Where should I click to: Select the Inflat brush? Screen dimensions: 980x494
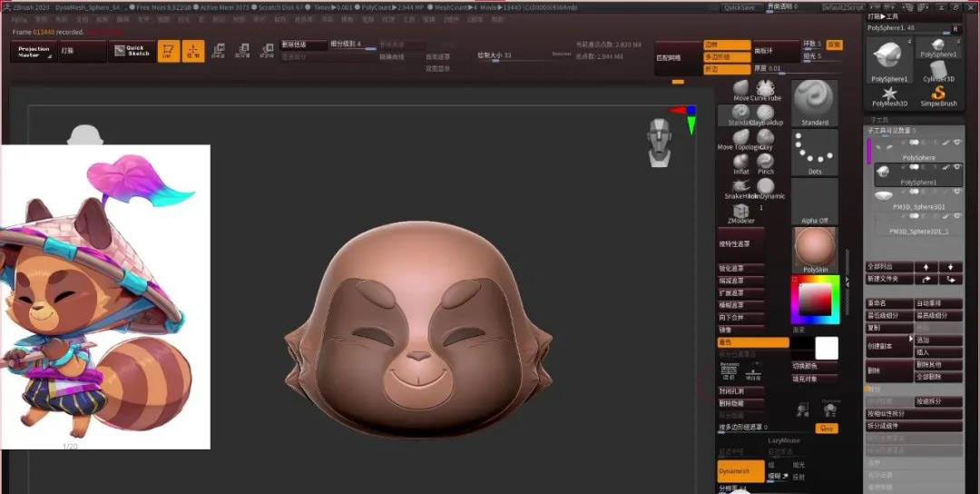pos(741,163)
